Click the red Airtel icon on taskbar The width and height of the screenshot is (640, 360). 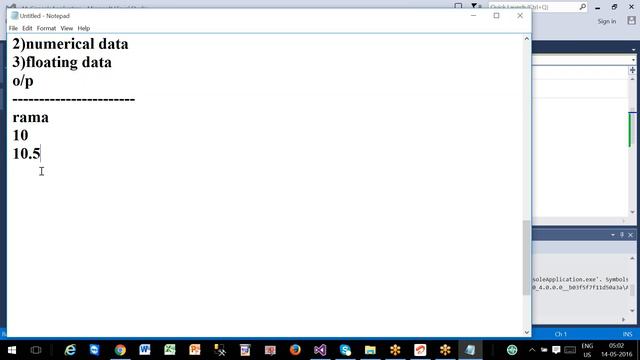[420, 350]
